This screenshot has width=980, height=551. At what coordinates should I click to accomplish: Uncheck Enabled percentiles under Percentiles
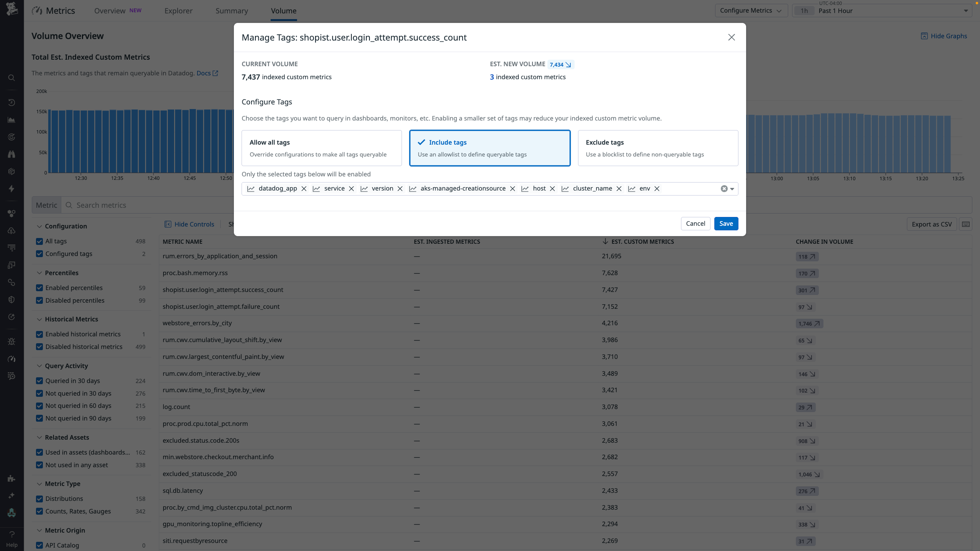click(39, 288)
